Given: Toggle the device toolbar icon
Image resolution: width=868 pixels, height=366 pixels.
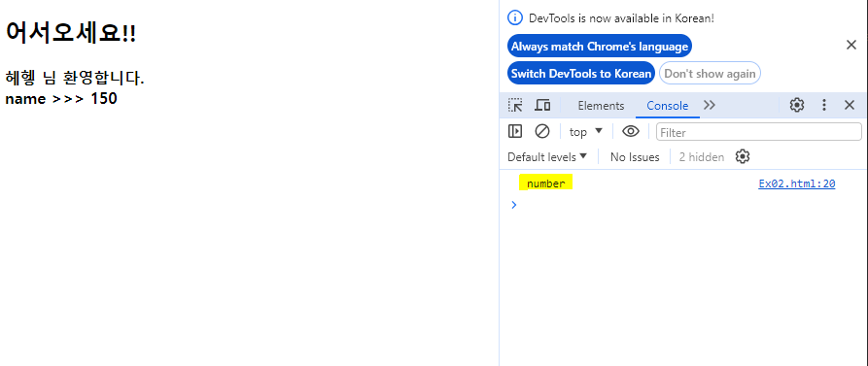Looking at the screenshot, I should [542, 105].
